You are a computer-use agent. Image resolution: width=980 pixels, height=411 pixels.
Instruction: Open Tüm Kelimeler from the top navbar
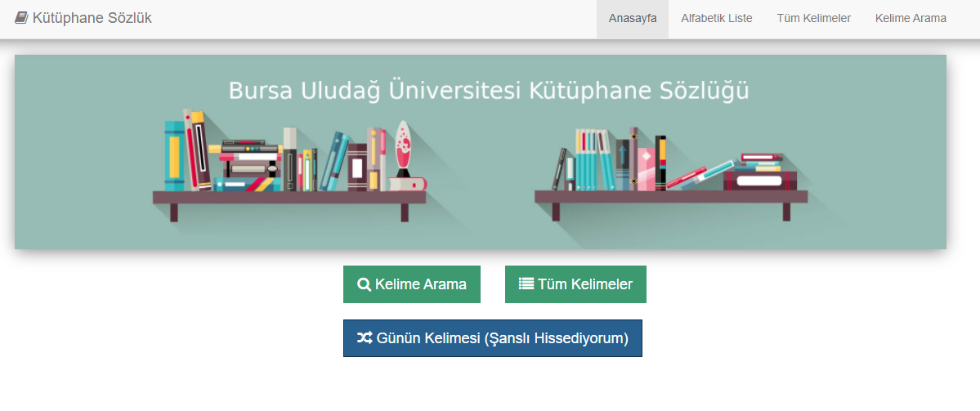point(814,19)
